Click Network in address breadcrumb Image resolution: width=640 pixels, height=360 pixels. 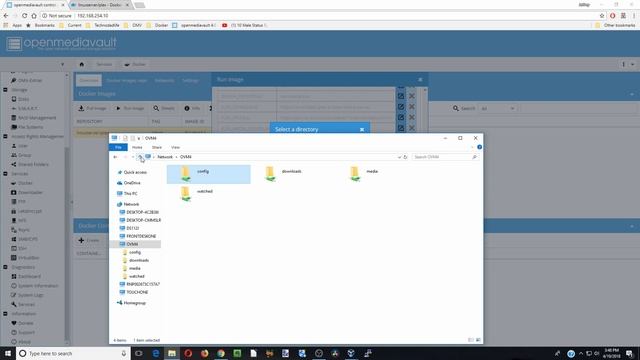(165, 157)
